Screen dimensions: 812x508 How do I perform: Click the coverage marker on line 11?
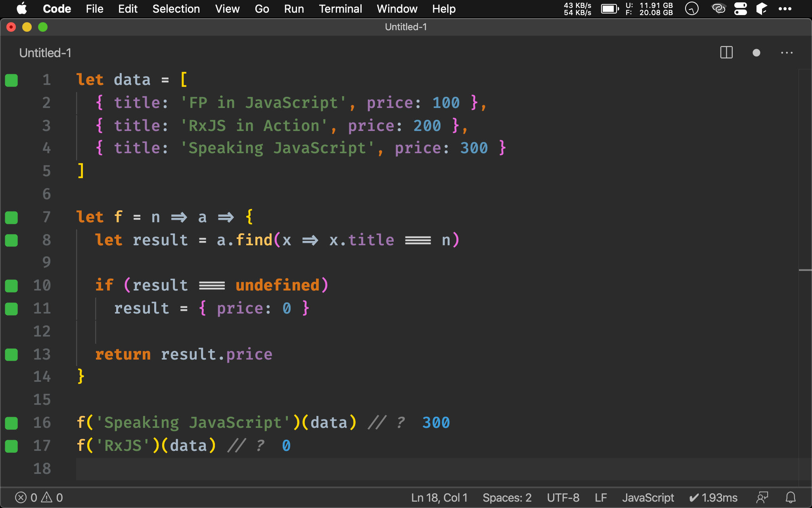(x=11, y=309)
